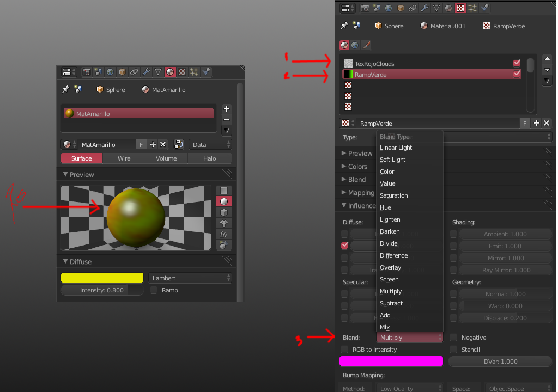Open Object tab cube icon in left panel
Screen dimensions: 558x392
pyautogui.click(x=123, y=72)
